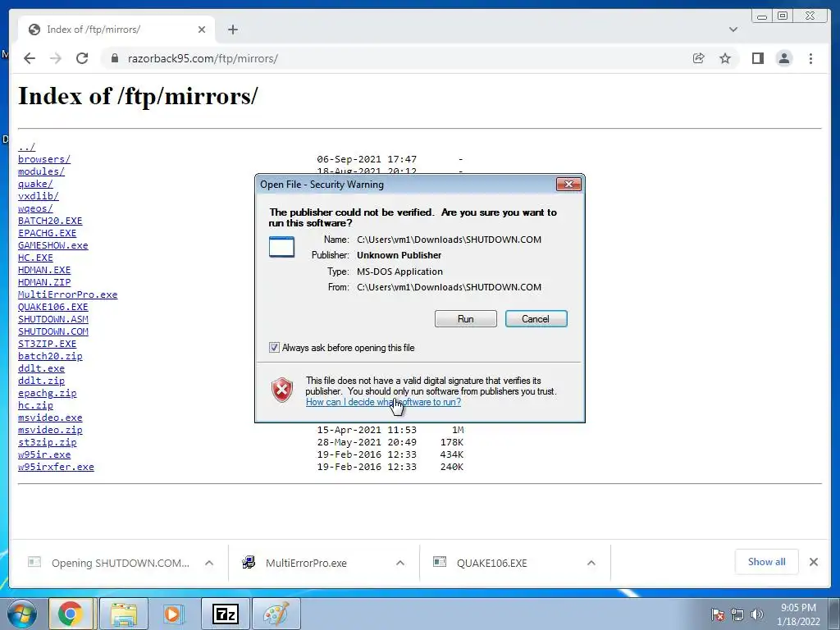
Task: Click the SHUTDOWN.COM file link
Action: [x=53, y=331]
